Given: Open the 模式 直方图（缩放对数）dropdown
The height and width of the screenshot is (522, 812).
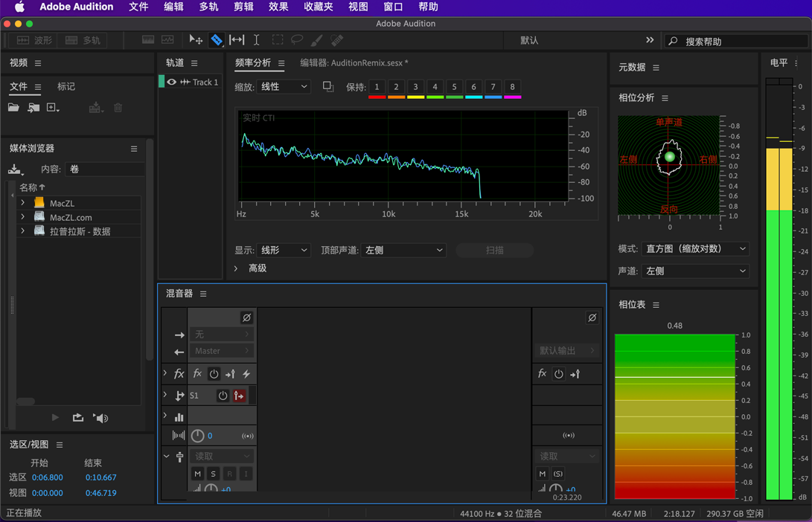Looking at the screenshot, I should (x=695, y=248).
